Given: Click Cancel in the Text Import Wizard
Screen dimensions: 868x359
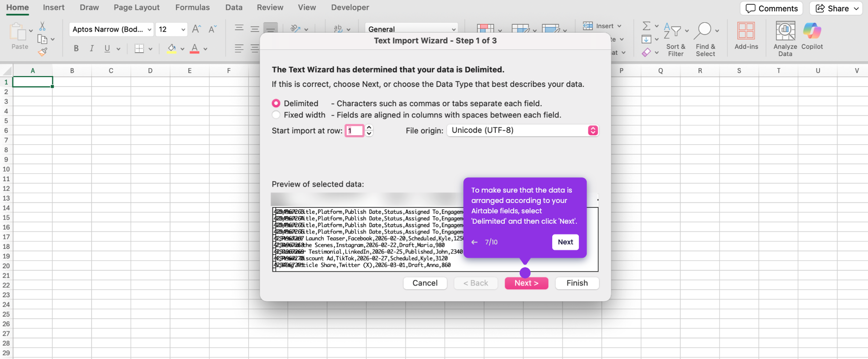Looking at the screenshot, I should pos(425,283).
